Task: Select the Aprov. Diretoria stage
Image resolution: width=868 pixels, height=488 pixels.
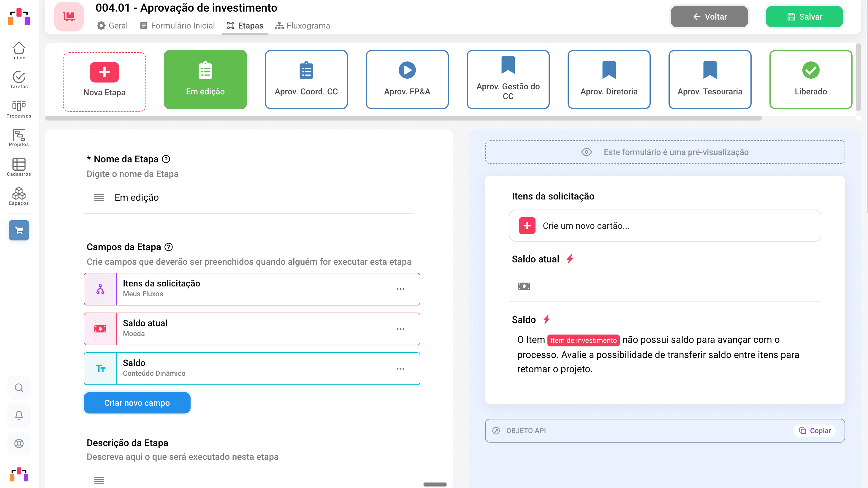Action: tap(609, 80)
